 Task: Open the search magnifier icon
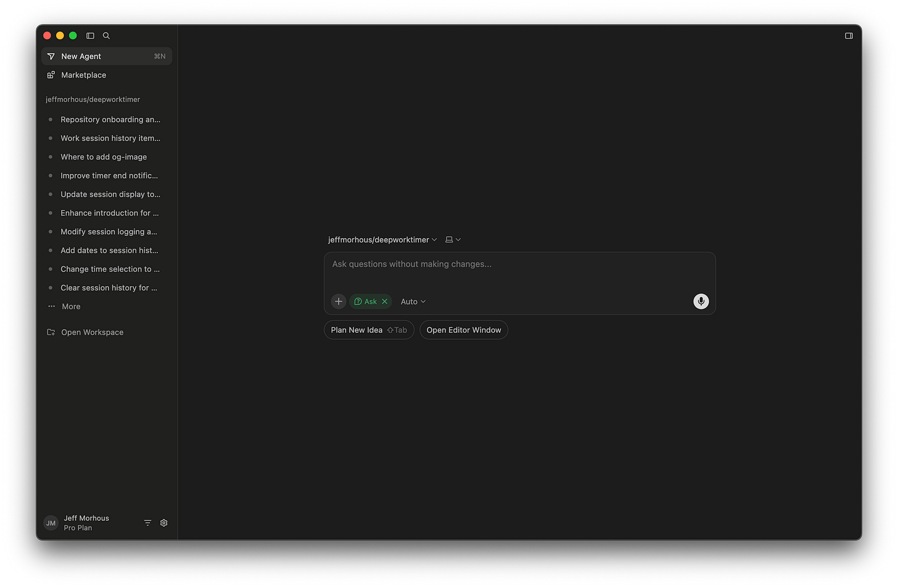point(106,36)
